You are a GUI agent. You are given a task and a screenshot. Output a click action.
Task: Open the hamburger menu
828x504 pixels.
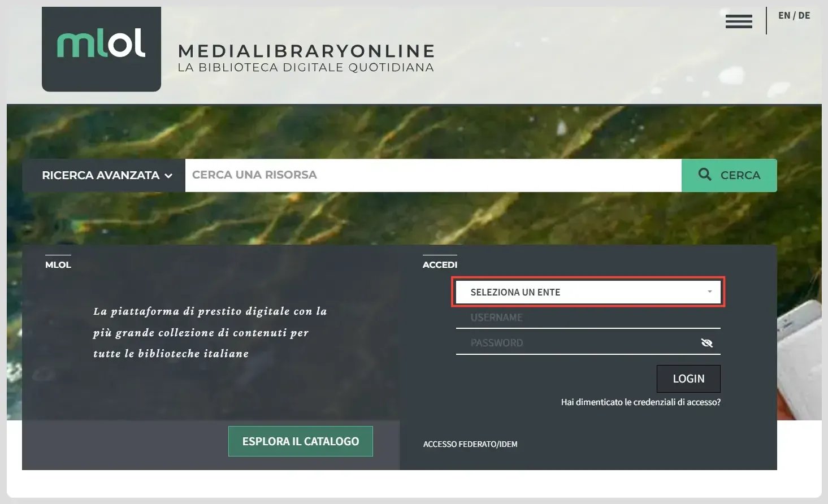pos(739,21)
